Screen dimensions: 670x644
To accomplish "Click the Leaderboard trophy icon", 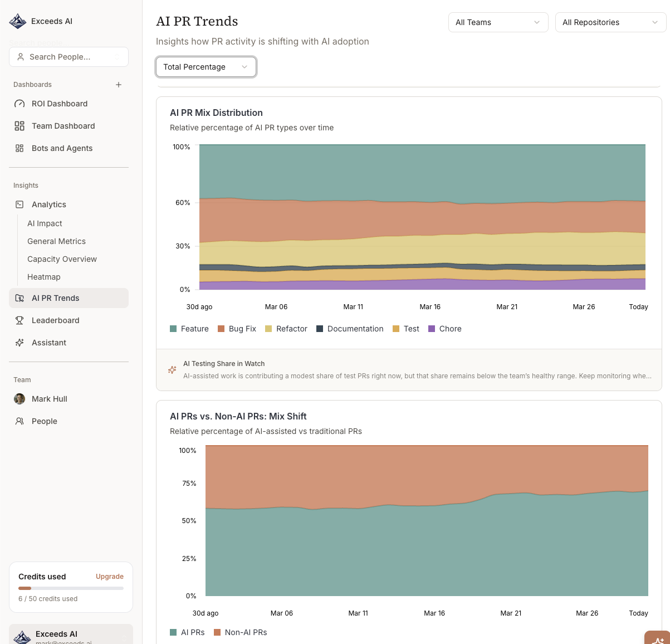I will click(19, 320).
